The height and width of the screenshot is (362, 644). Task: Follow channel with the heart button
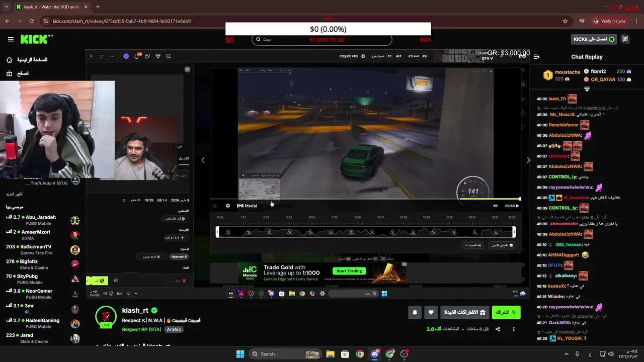(431, 312)
